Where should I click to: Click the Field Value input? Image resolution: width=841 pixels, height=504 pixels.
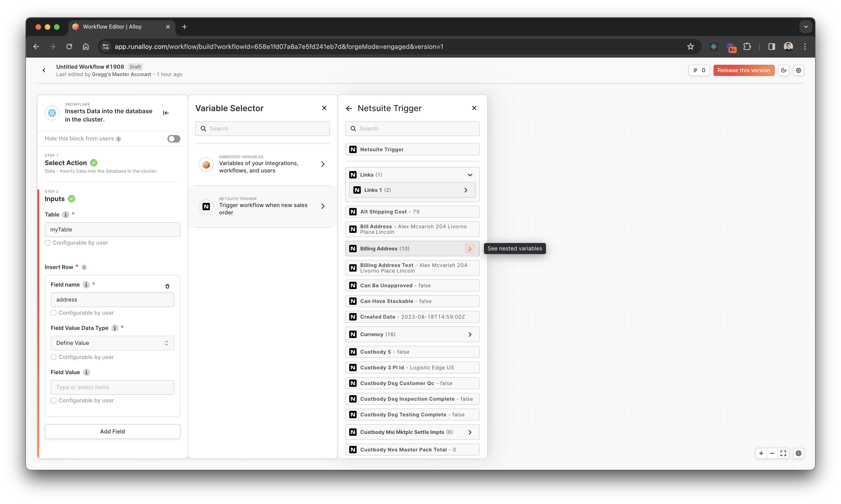click(x=113, y=388)
